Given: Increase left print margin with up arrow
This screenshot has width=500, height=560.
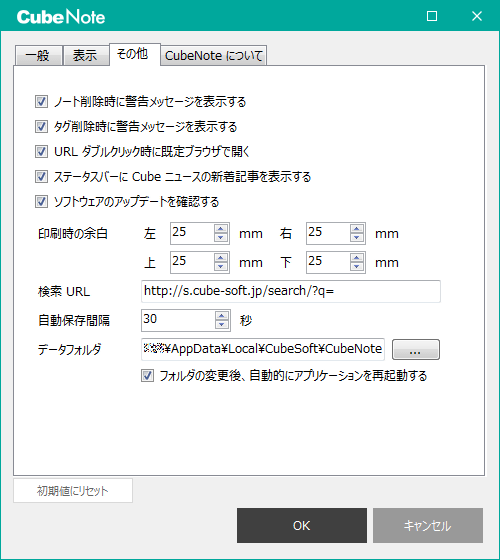Looking at the screenshot, I should (x=221, y=229).
